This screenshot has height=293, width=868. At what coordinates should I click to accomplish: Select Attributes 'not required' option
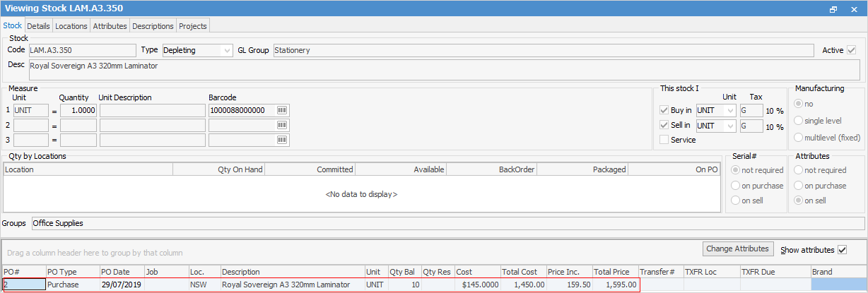tap(799, 170)
